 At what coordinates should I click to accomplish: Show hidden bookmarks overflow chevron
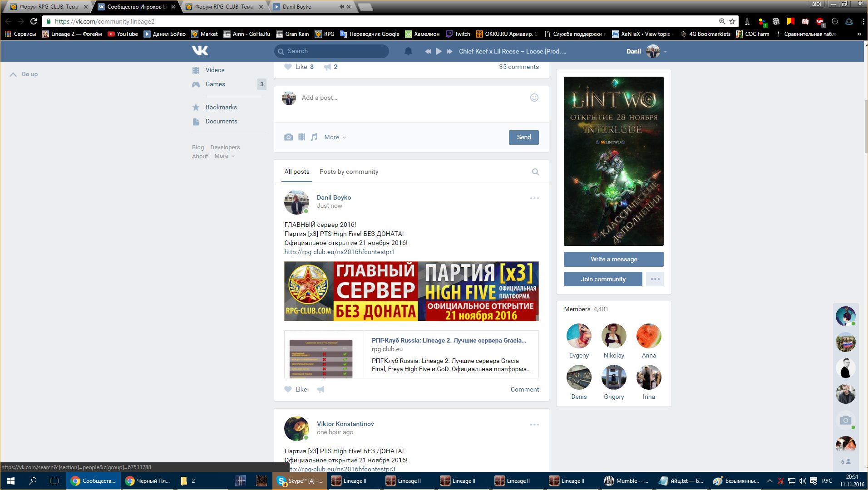pos(859,34)
